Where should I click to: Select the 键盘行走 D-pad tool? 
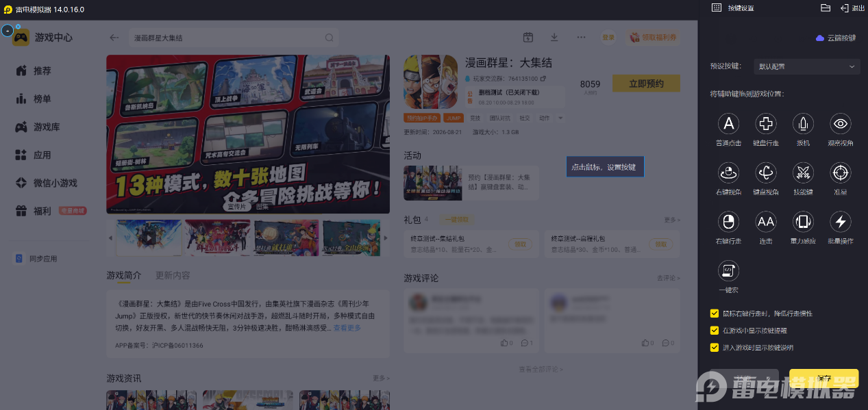point(766,123)
